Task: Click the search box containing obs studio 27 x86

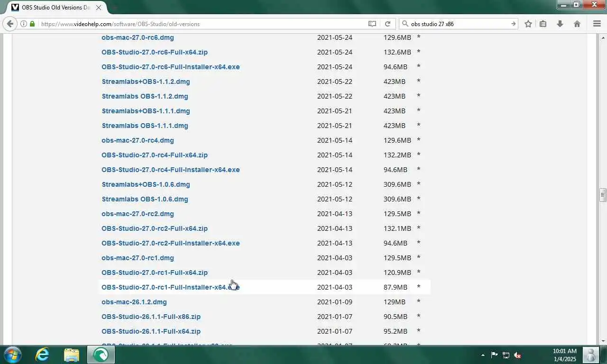Action: pos(458,24)
